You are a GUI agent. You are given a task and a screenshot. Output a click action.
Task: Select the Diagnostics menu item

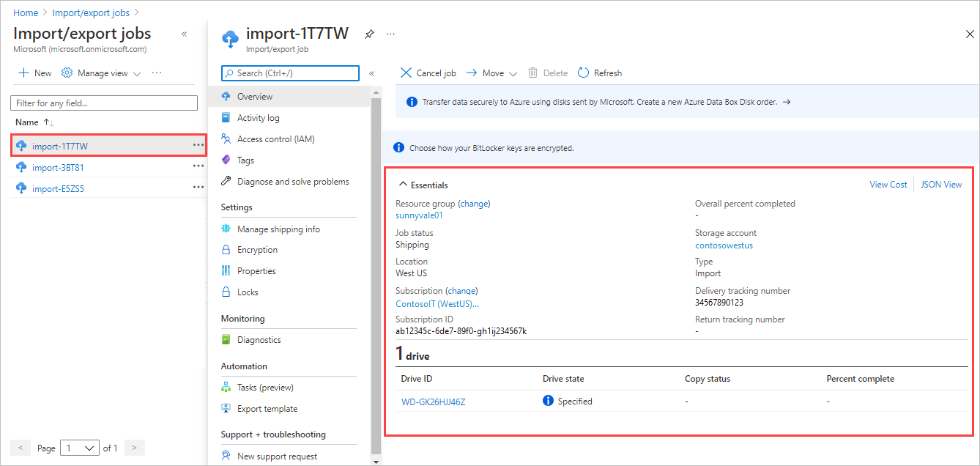(x=259, y=340)
